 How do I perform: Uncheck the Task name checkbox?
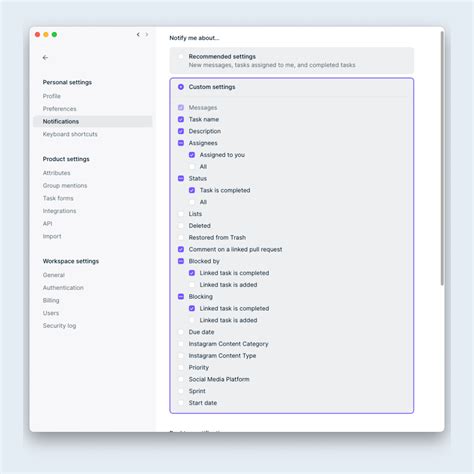pos(181,119)
